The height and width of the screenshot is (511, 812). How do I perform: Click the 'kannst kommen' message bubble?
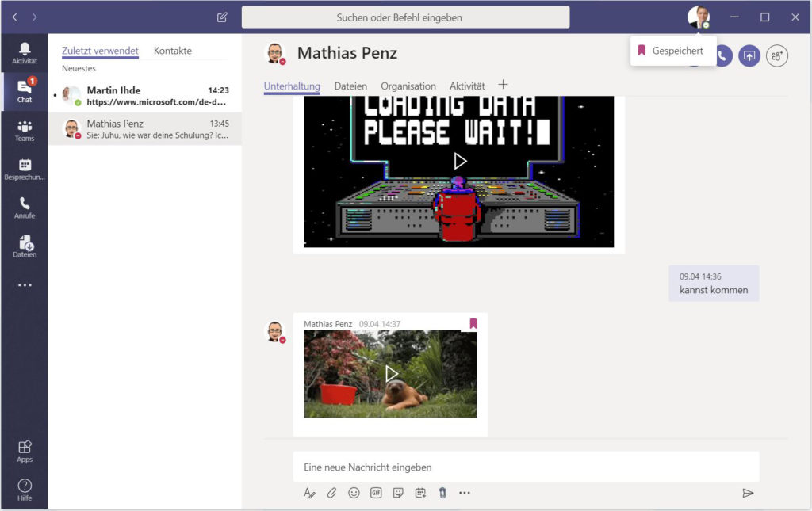(714, 284)
